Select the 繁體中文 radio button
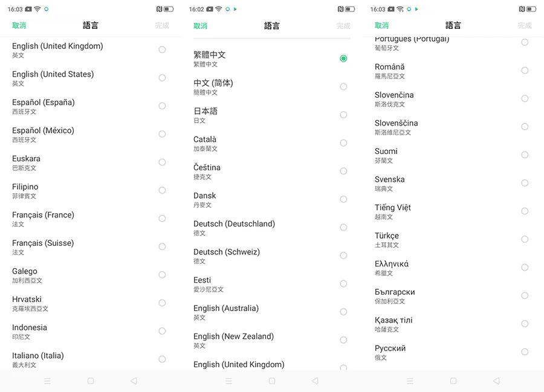544x392 pixels. click(x=343, y=59)
